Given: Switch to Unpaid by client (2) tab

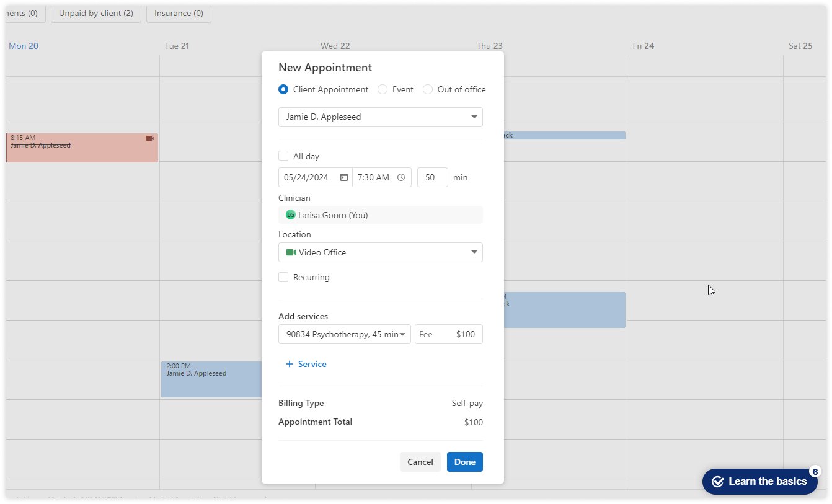Looking at the screenshot, I should coord(96,13).
